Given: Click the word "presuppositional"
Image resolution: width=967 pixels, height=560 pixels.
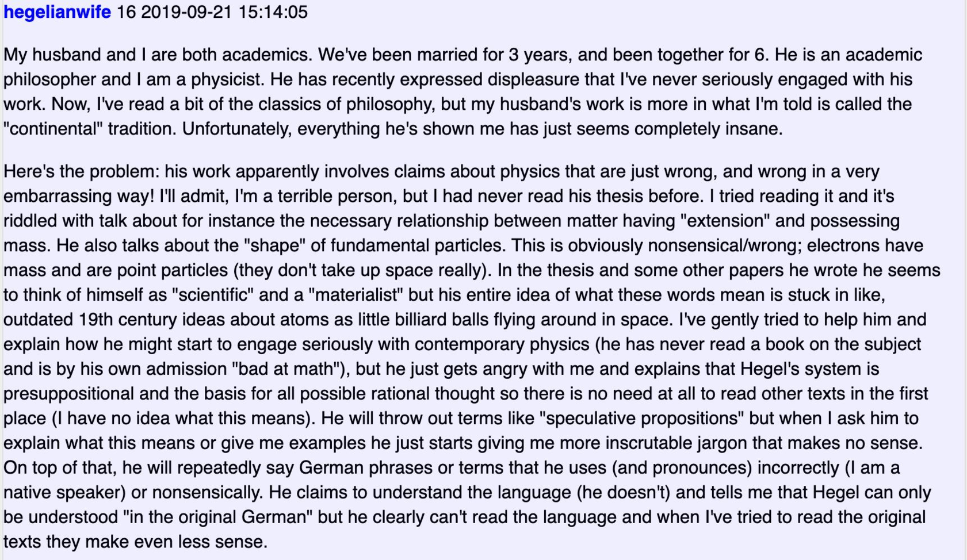Looking at the screenshot, I should tap(69, 394).
